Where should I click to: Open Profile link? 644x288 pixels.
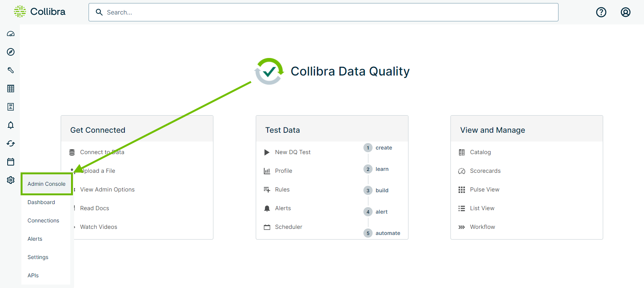284,171
